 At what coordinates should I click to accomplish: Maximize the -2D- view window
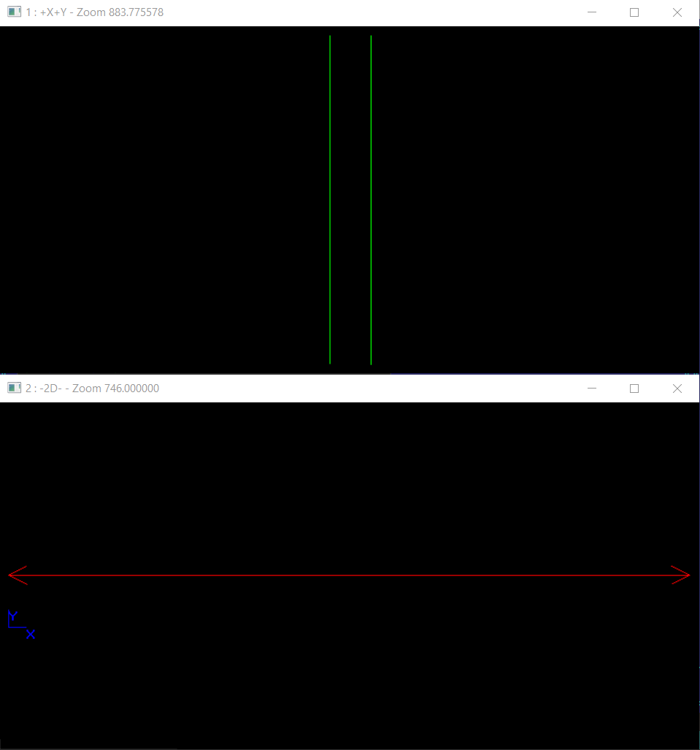(x=634, y=389)
